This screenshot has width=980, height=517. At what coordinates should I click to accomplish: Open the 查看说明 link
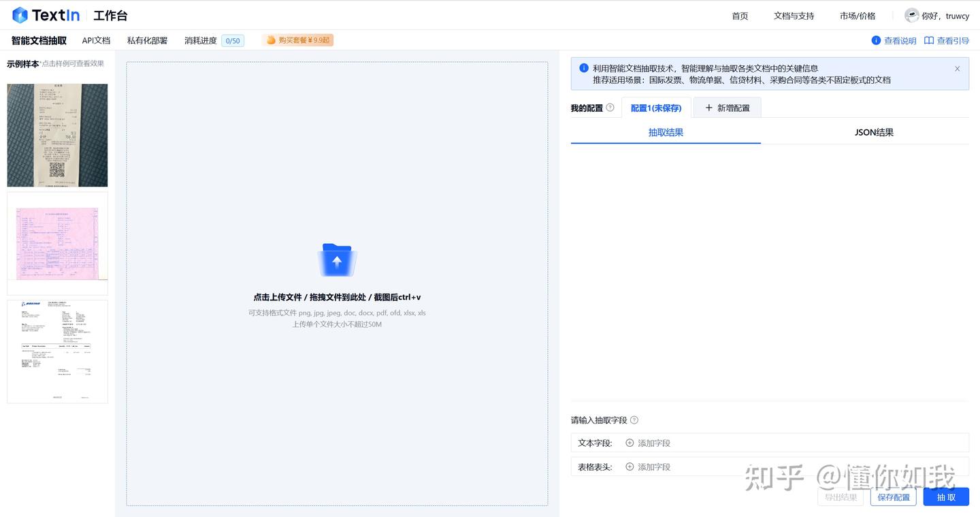tap(899, 40)
